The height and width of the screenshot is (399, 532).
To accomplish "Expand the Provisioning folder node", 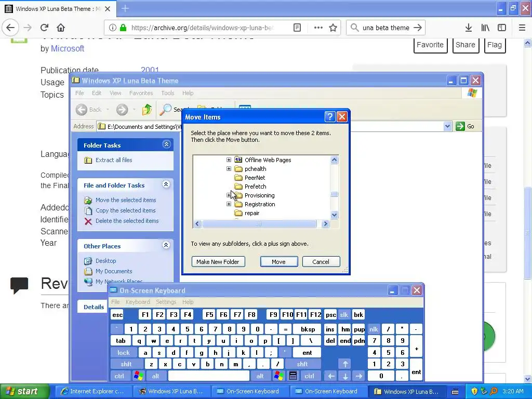I will pos(229,195).
